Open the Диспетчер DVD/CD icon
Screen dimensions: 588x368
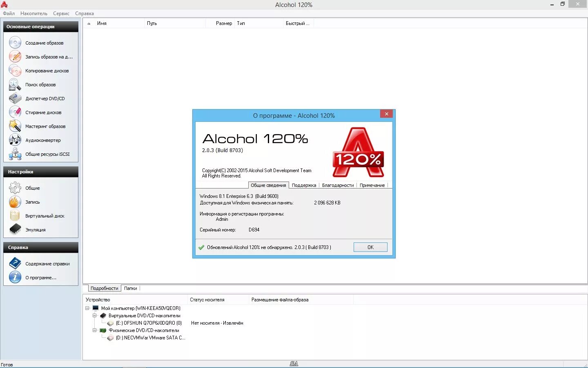[x=15, y=98]
